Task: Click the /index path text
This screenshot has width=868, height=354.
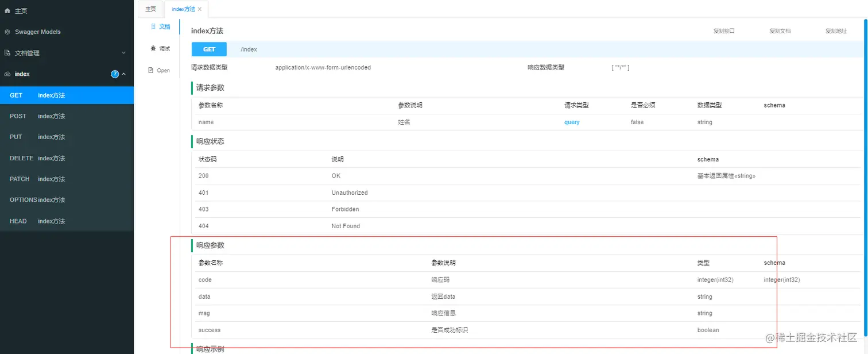Action: click(249, 49)
